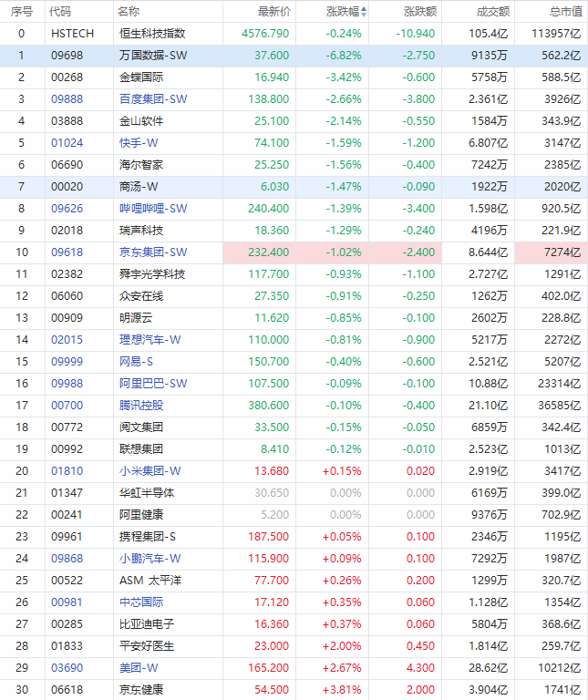588x700 pixels.
Task: Sort by the 涨跌幅 column sort arrow
Action: click(364, 12)
